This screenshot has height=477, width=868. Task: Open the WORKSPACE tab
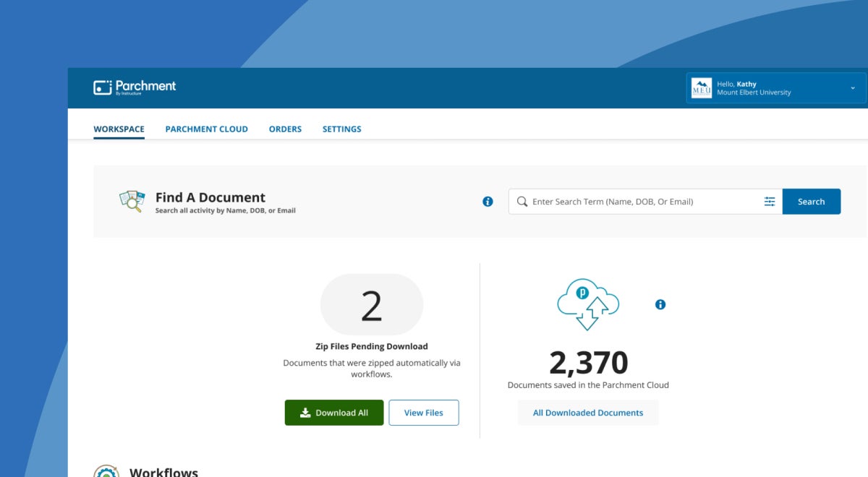(119, 129)
